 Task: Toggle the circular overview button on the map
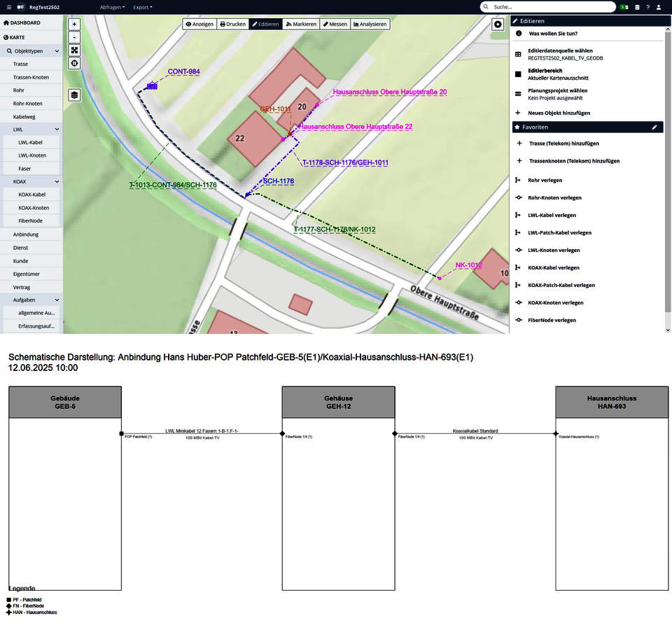(498, 24)
